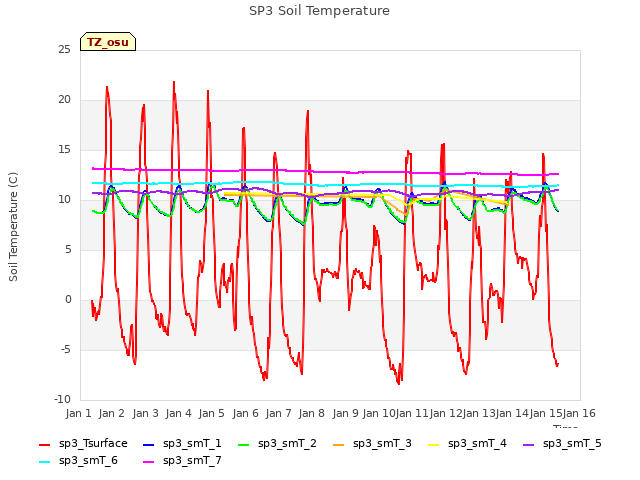Screen dimensions: 640x480
Task: Click the Jan 11 x-axis tick label
Action: pos(412,413)
